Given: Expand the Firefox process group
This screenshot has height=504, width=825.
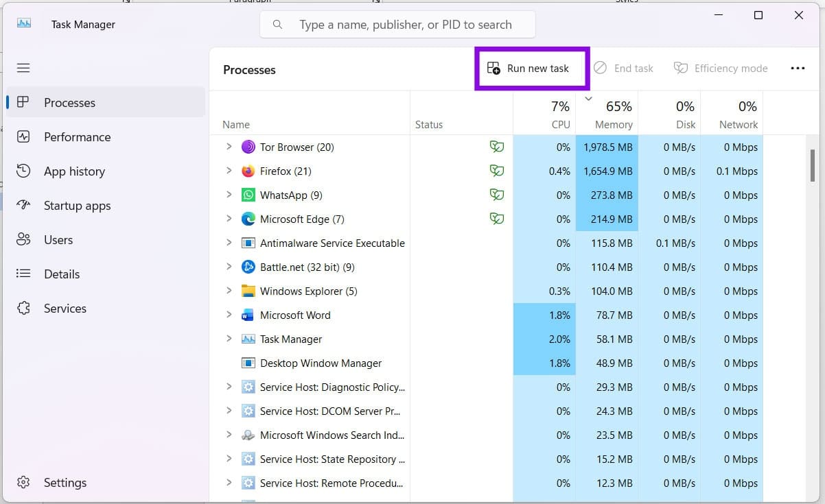Looking at the screenshot, I should click(229, 171).
